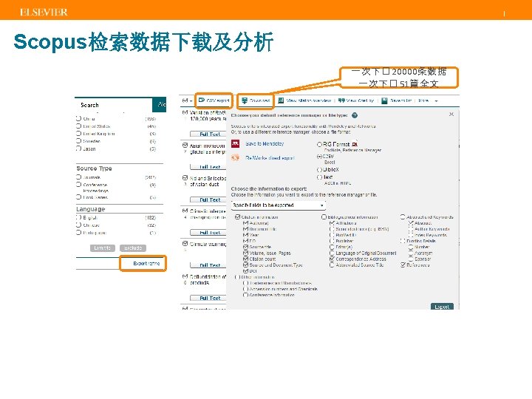Check the PubMed ID checkbox

click(332, 235)
